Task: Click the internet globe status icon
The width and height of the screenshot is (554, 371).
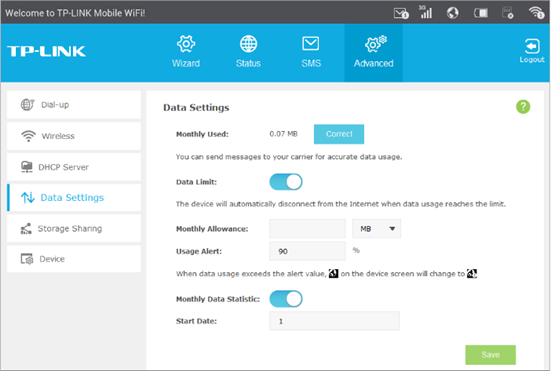Action: coord(453,13)
